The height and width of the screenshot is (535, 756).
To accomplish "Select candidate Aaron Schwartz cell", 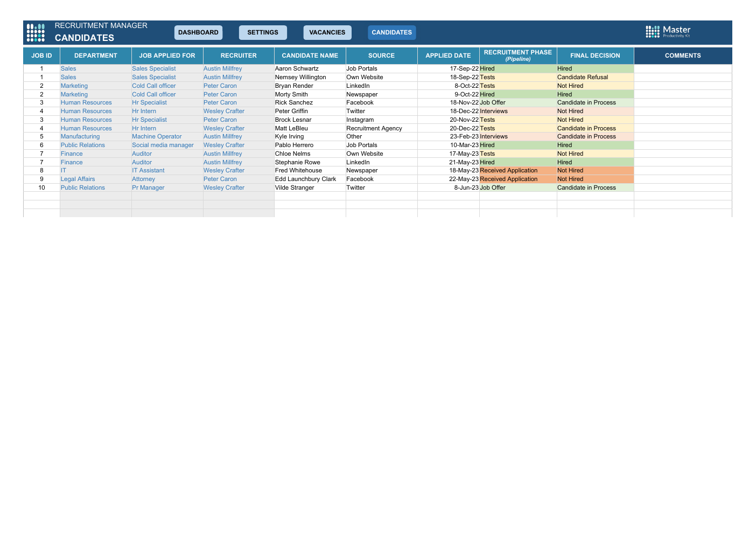I will (x=310, y=68).
